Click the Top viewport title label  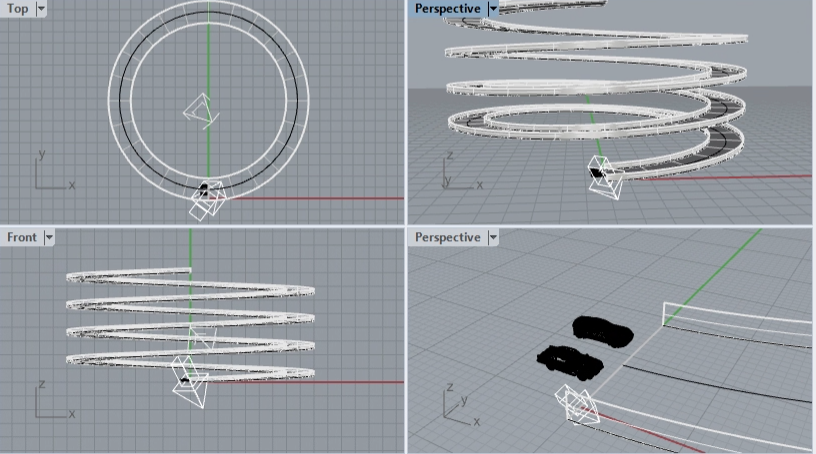tap(17, 9)
